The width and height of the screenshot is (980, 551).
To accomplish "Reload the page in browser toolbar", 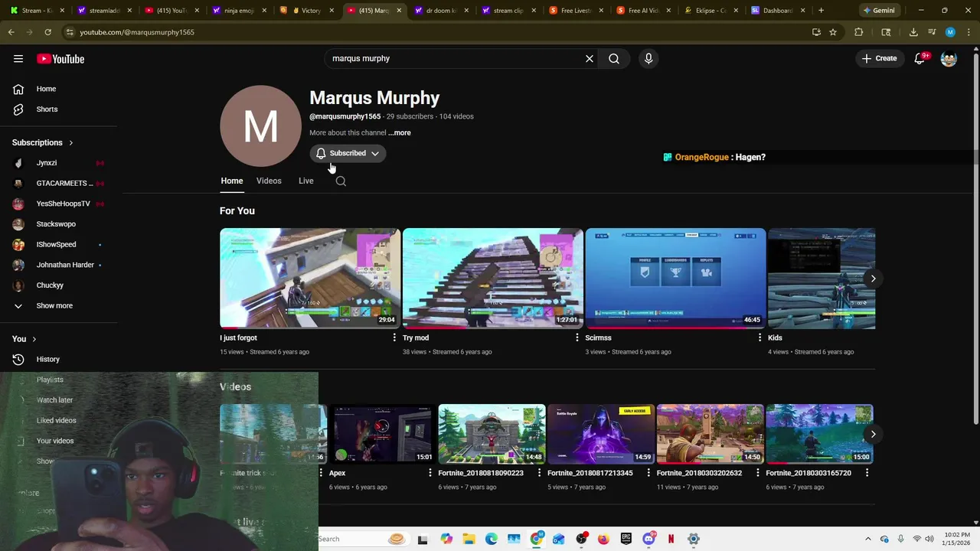I will pos(47,32).
